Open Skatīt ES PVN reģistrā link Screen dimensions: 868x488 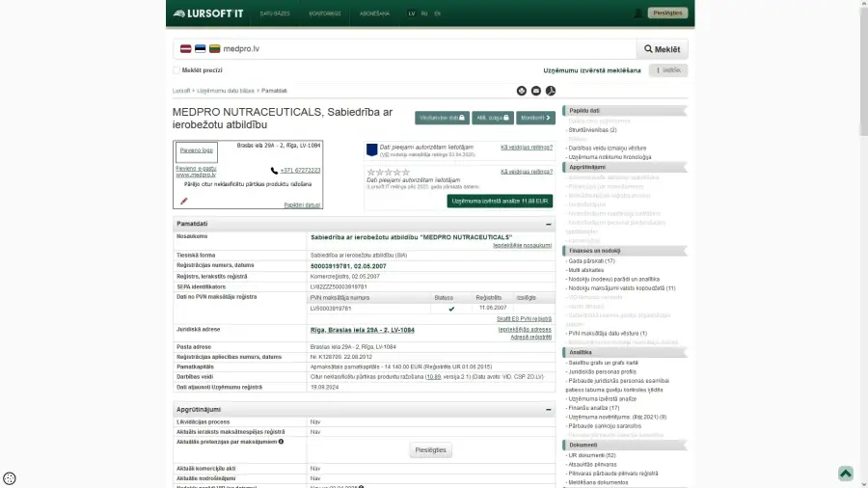(x=524, y=319)
